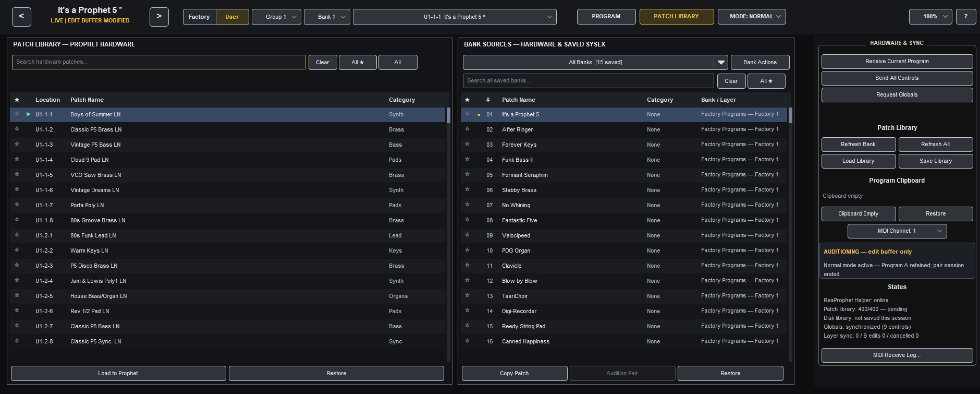
Task: Favorite Boys of Summer LN with its star
Action: tap(17, 114)
